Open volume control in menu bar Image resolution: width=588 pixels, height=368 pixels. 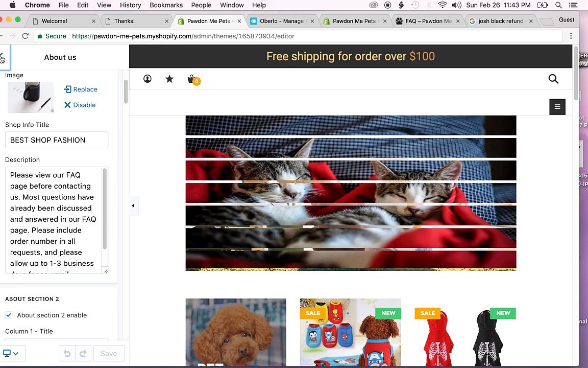456,5
